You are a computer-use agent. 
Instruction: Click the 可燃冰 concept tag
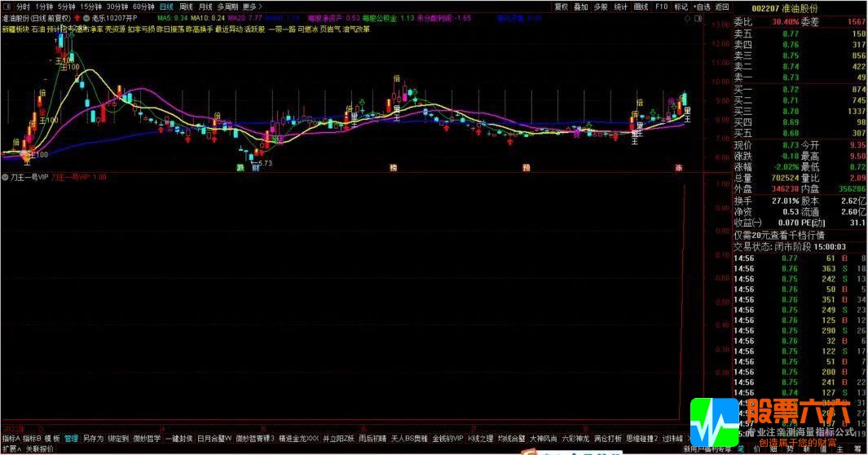click(x=308, y=29)
